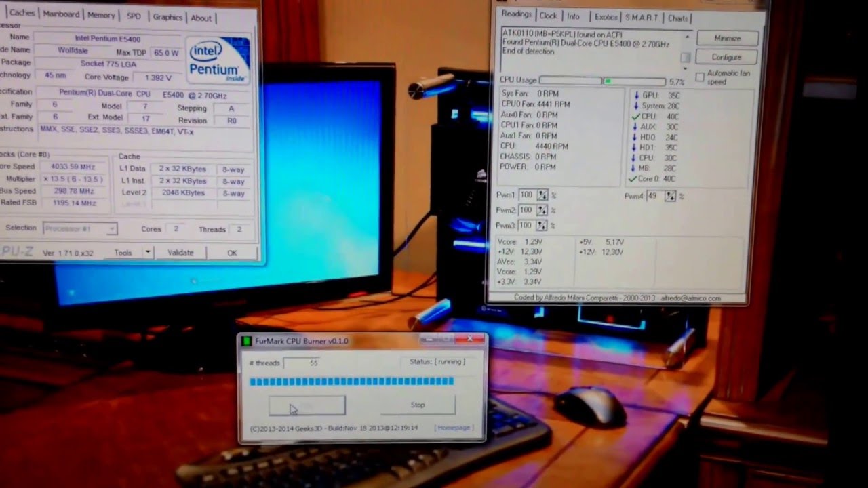Click the green checkmark beside CPU 40C
Image resolution: width=868 pixels, height=488 pixels.
click(635, 117)
